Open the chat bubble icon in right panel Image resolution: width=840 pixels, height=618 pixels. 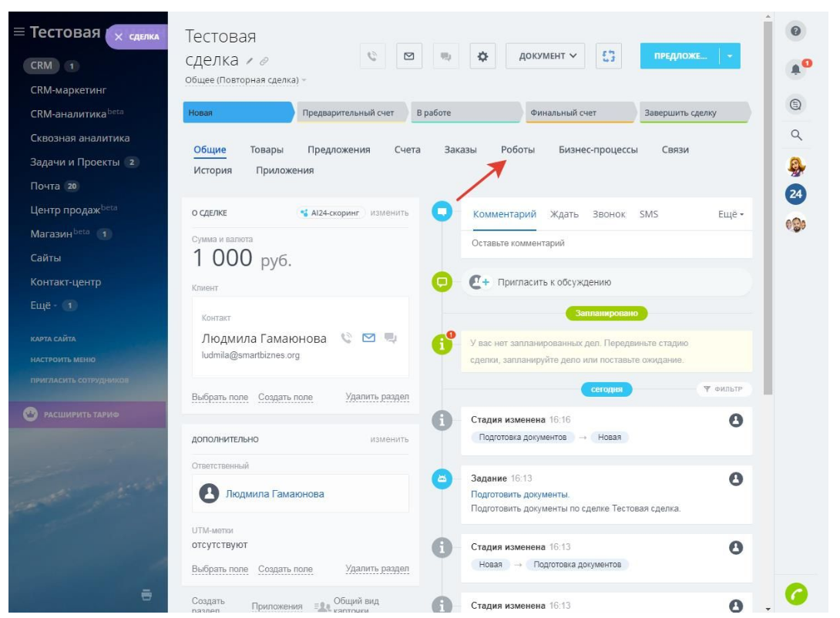pyautogui.click(x=795, y=105)
